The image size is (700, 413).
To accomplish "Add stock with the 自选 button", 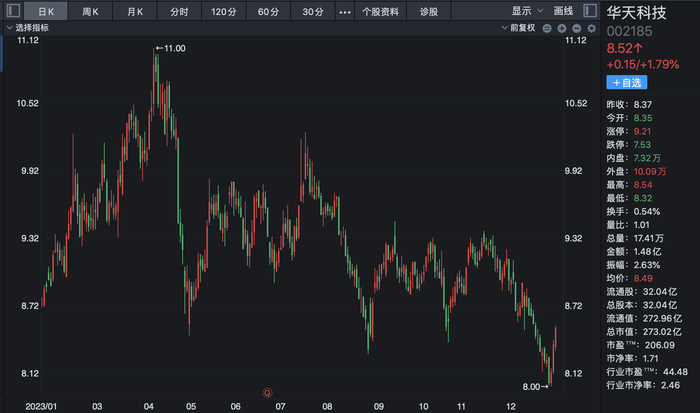I will click(628, 82).
